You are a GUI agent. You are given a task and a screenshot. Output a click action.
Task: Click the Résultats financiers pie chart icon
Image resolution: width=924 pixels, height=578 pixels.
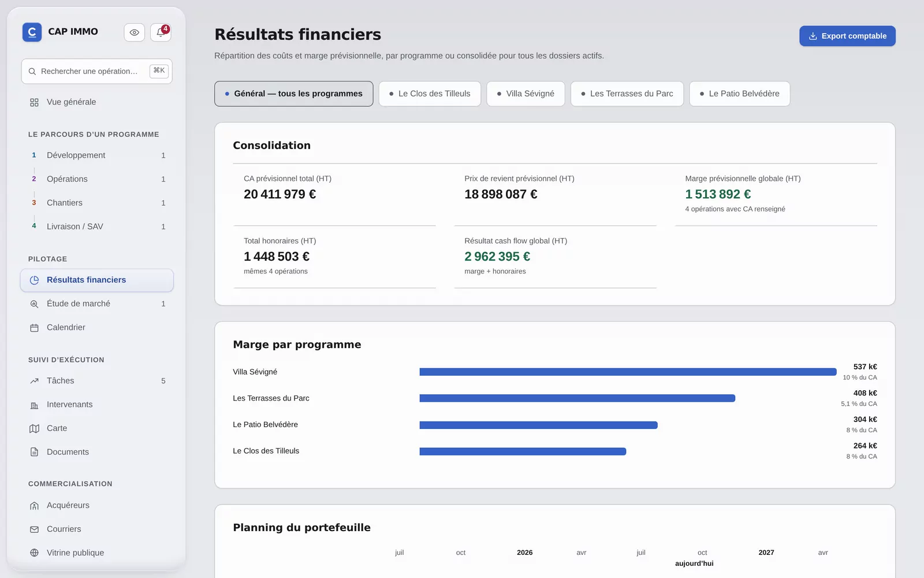[34, 280]
